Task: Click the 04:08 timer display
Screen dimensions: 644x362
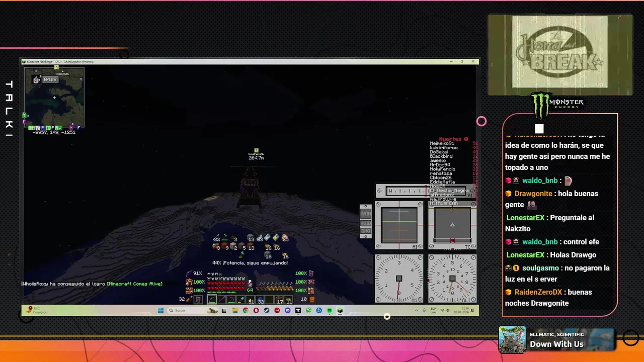Action: pyautogui.click(x=50, y=79)
